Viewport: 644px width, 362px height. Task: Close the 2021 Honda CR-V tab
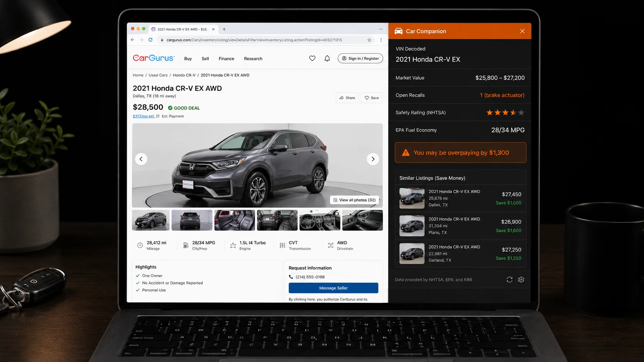213,29
